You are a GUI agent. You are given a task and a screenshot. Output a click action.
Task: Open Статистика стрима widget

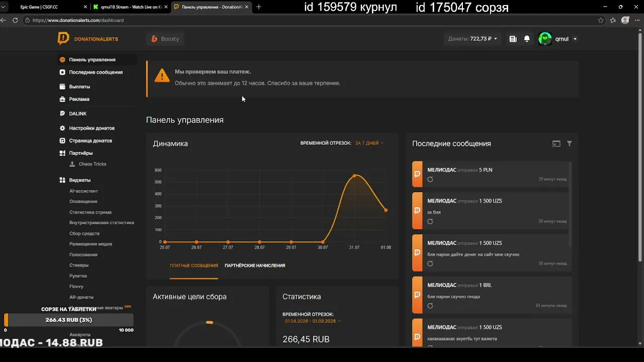pos(91,212)
